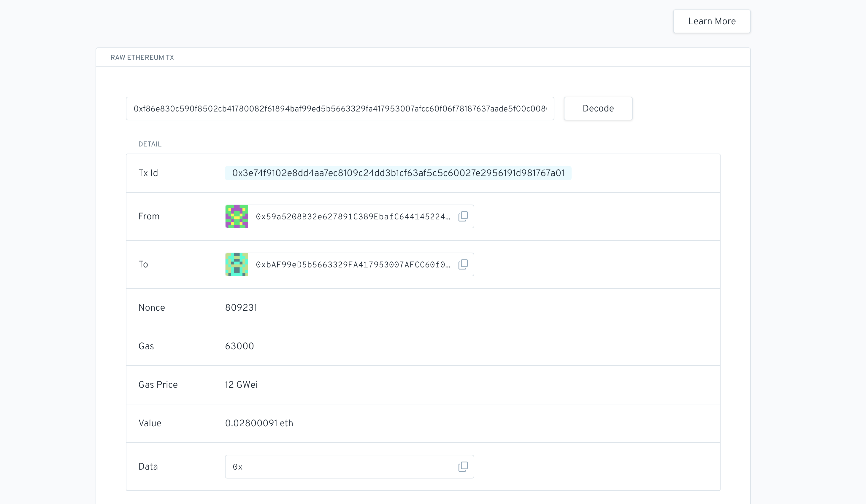Select the Nonce value 809231
Screen dimensions: 866x504
(241, 308)
